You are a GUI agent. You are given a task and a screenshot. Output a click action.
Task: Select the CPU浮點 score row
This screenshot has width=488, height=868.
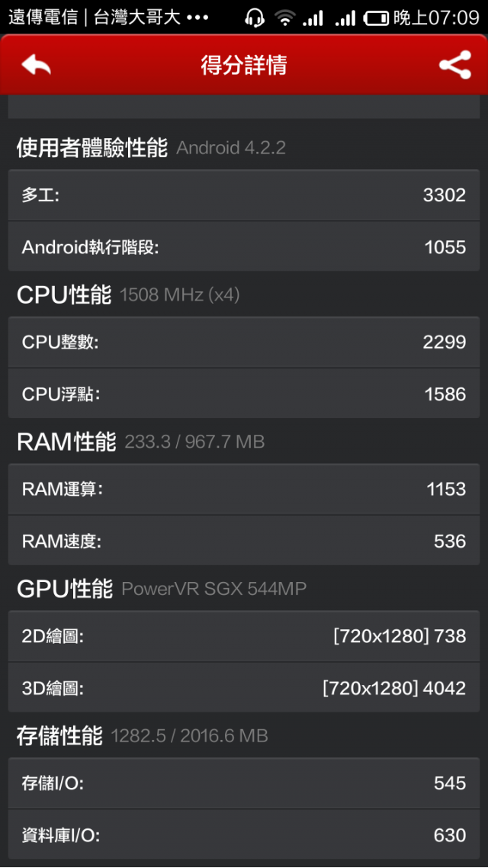(x=244, y=393)
